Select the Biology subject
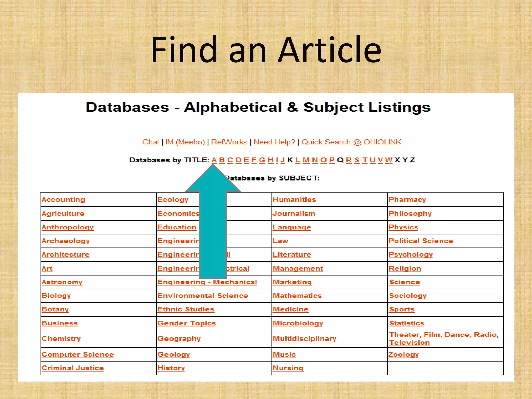 pyautogui.click(x=56, y=296)
